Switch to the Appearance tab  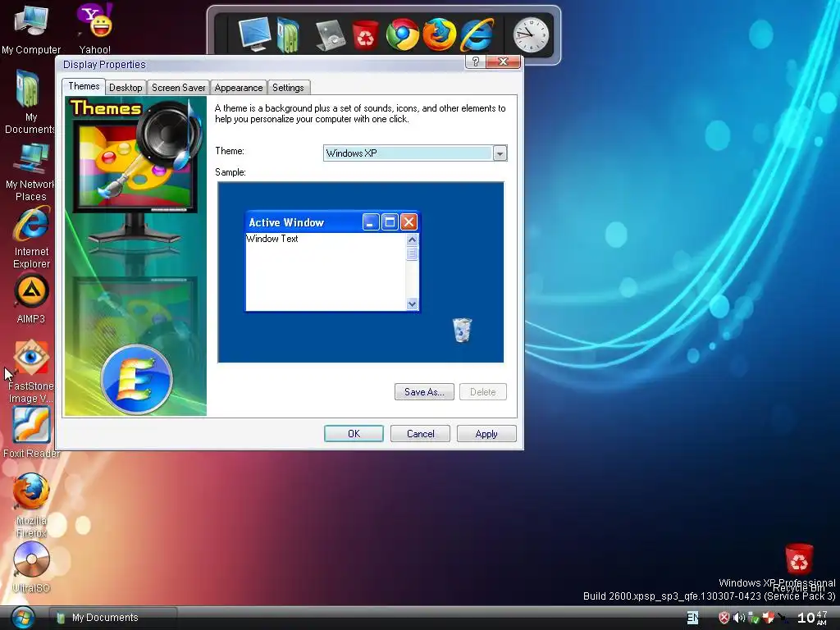[x=239, y=87]
